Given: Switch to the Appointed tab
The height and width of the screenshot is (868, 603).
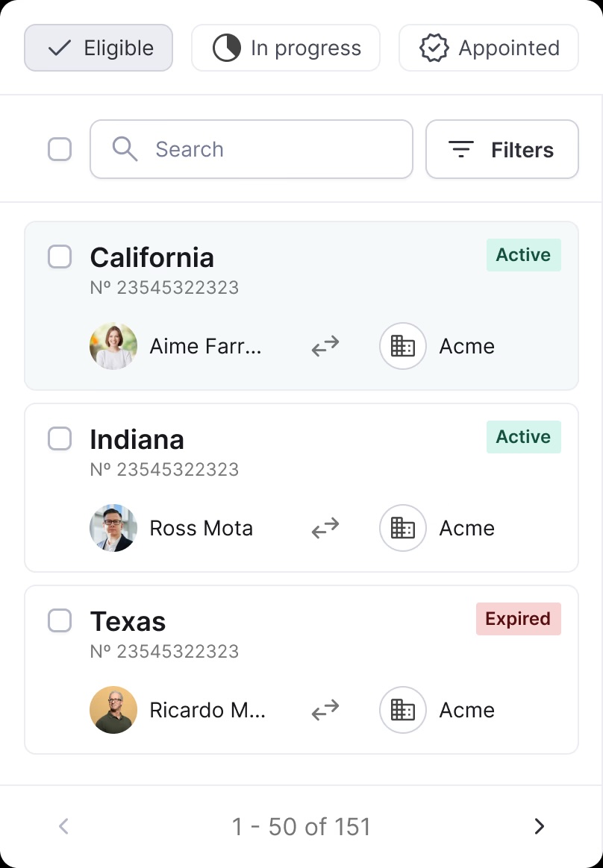Looking at the screenshot, I should [489, 48].
